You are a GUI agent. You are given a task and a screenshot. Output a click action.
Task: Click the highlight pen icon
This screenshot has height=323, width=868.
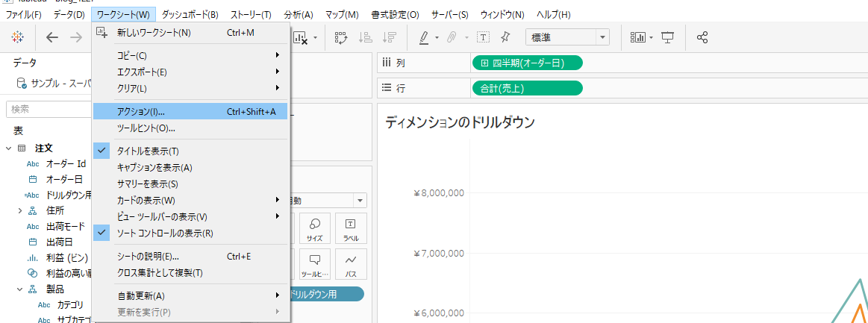pos(423,37)
